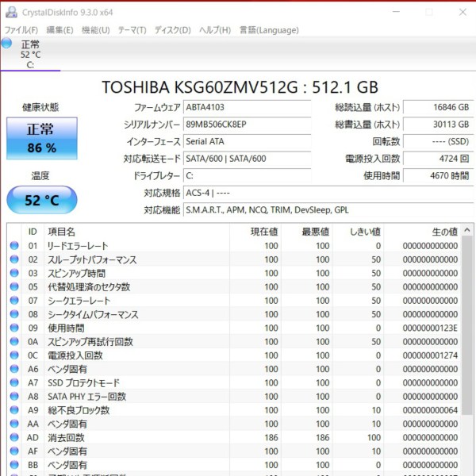Click the standard field ACS-4 | ----

pyautogui.click(x=328, y=193)
